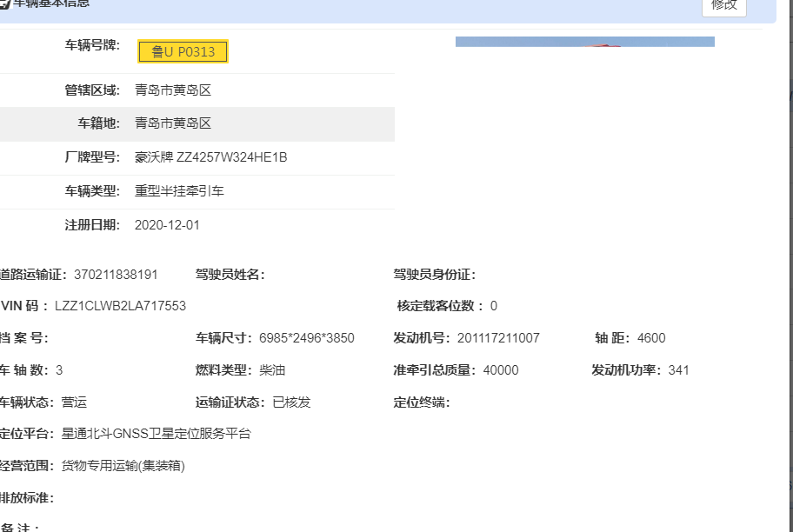Image resolution: width=793 pixels, height=532 pixels.
Task: Click vehicle dimensions 6985*2496*3850
Action: coord(307,338)
